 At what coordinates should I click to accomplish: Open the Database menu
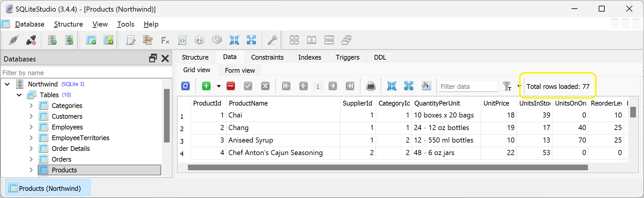[30, 24]
